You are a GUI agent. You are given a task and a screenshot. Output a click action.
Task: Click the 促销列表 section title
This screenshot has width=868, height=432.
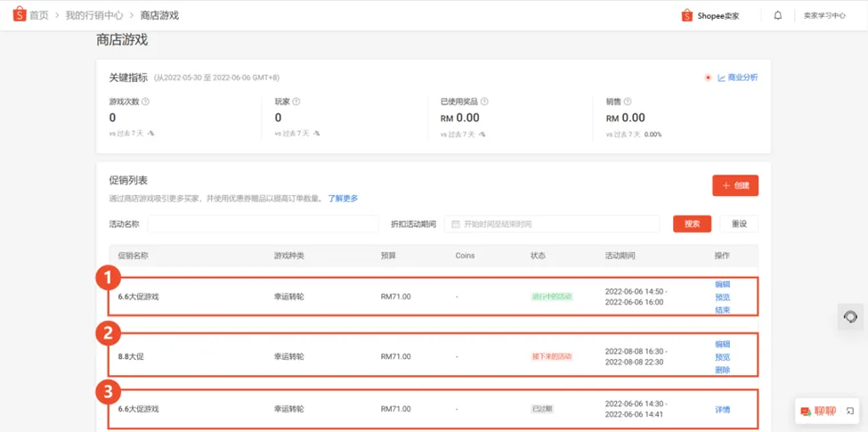pos(128,181)
